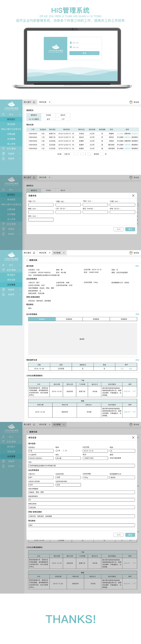141x644 pixels.
Task: Select 首页显示 in sidebar on 预约记录 screen
Action: click(11, 119)
